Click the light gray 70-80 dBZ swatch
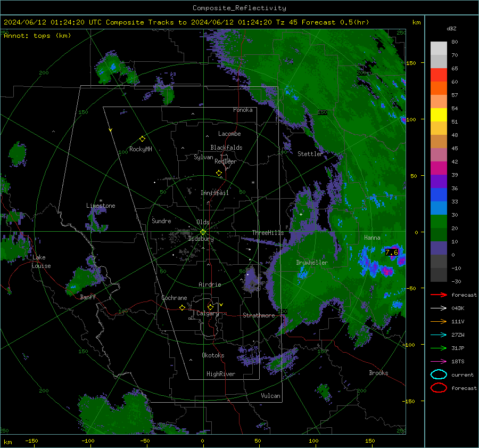The height and width of the screenshot is (448, 479). 439,48
